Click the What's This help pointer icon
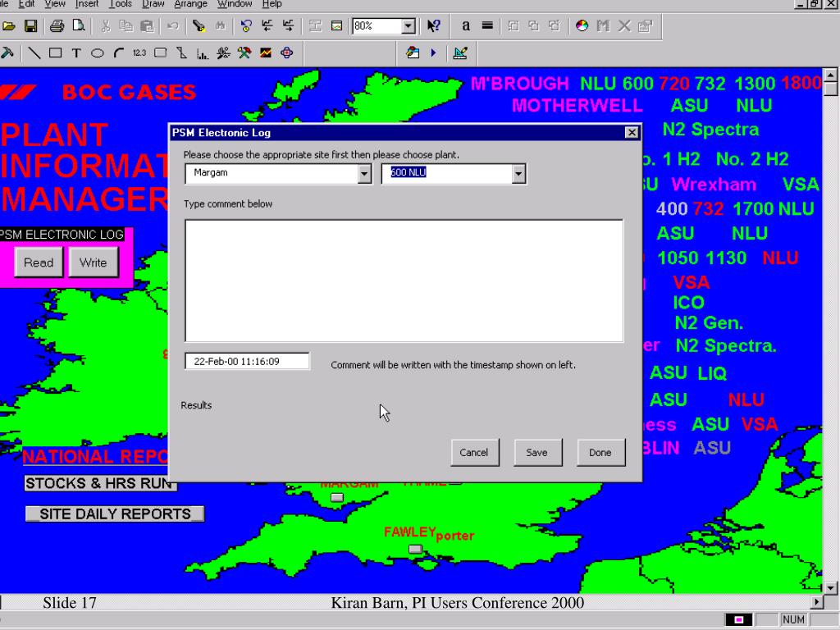840x630 pixels. coord(433,25)
